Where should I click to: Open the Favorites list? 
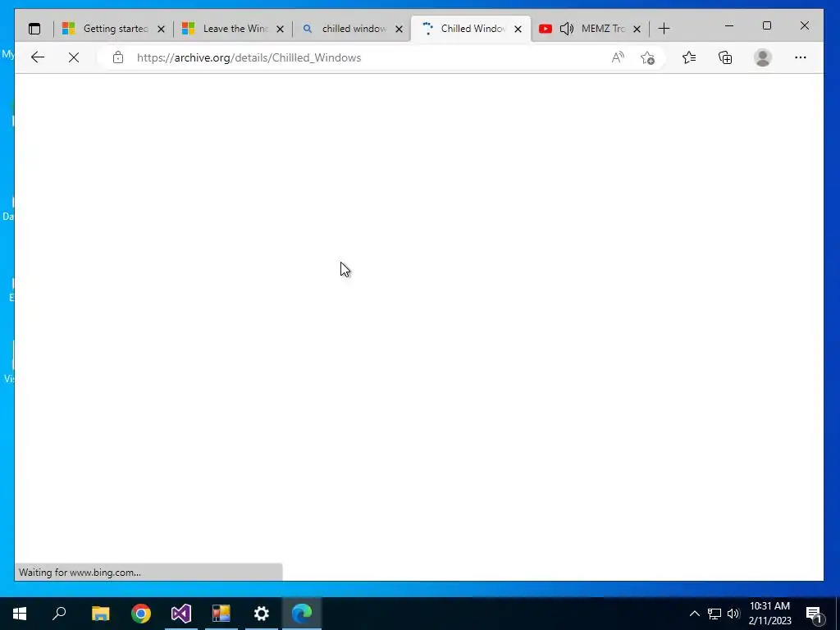689,57
